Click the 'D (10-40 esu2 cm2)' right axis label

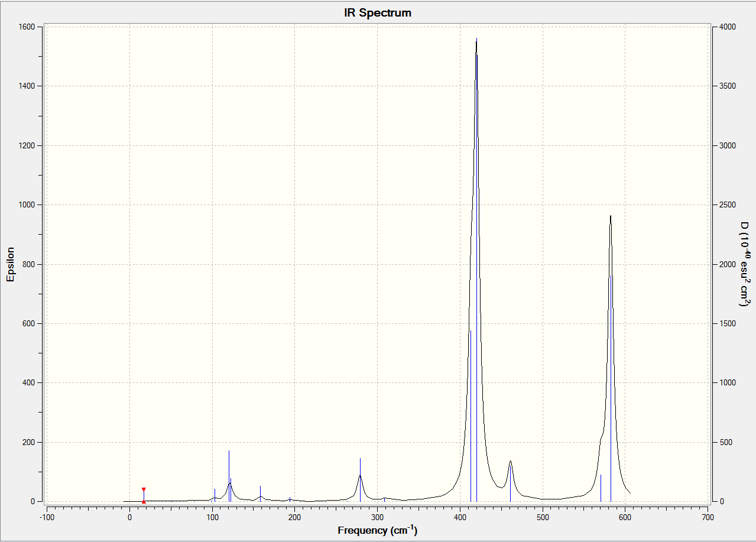pos(744,264)
